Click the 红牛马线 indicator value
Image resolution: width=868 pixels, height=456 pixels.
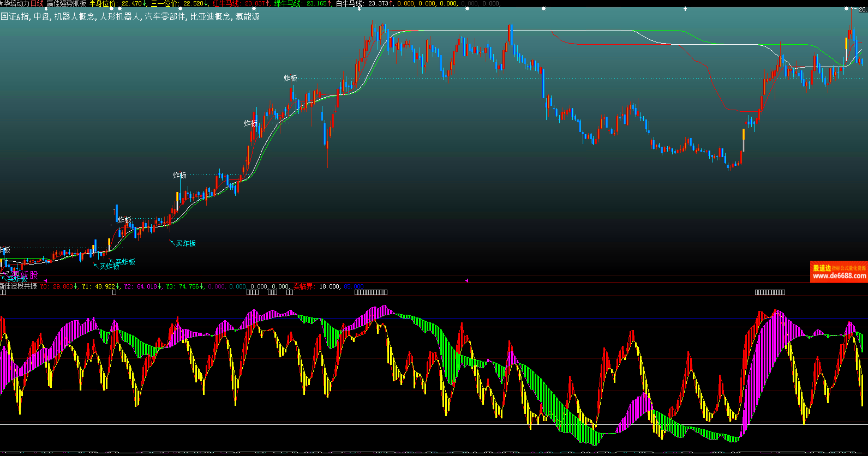click(255, 3)
